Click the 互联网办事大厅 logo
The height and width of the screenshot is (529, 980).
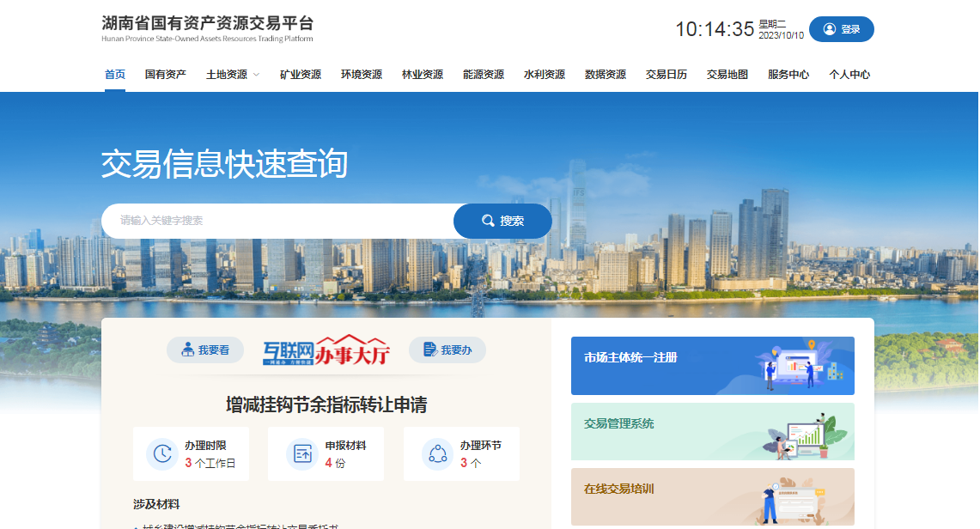[x=326, y=350]
